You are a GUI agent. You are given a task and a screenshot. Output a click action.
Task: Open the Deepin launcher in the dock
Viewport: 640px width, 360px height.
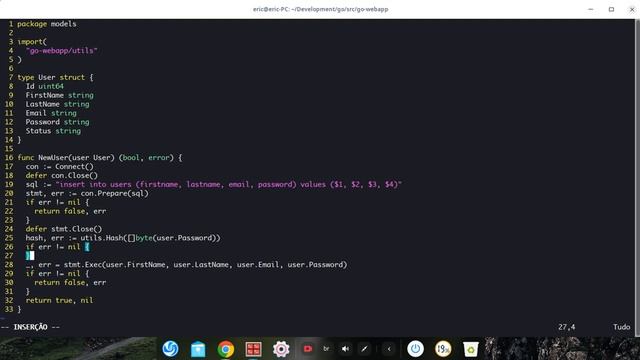(170, 349)
